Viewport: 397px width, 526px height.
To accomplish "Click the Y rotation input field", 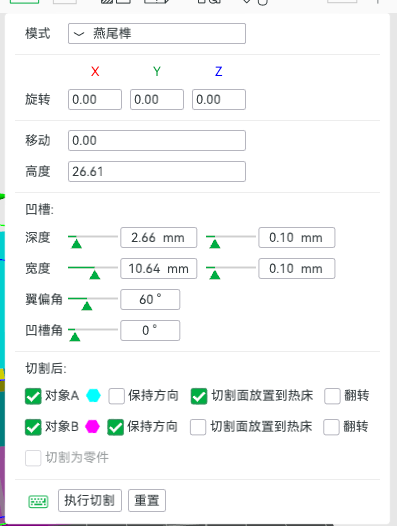I will point(157,100).
